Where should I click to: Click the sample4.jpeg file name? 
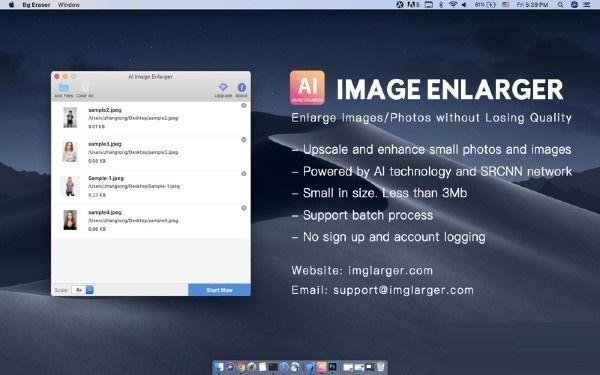105,212
